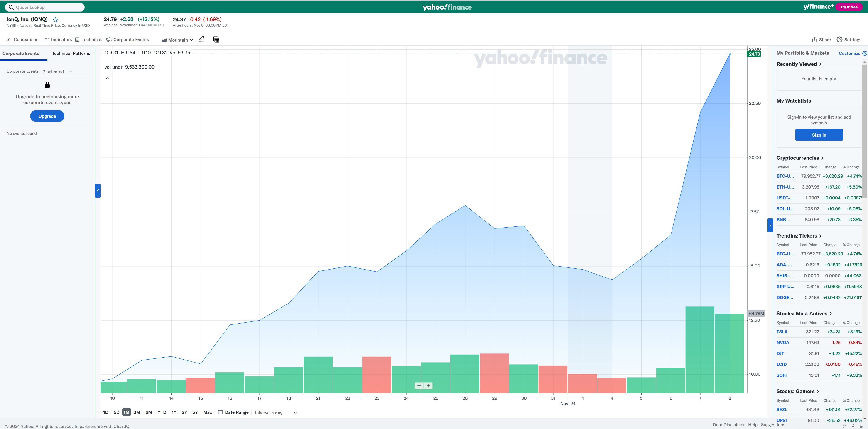Screen dimensions: 868x429
Task: Select the 3M time range
Action: [x=137, y=412]
